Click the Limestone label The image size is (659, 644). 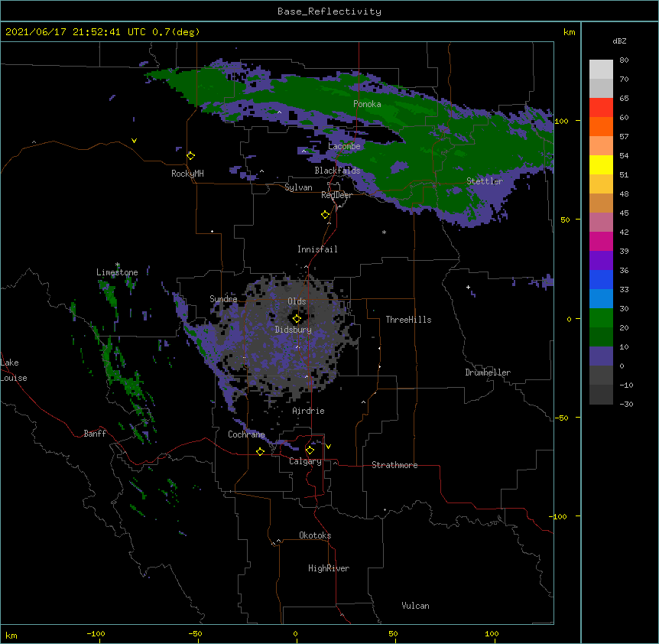[x=117, y=272]
